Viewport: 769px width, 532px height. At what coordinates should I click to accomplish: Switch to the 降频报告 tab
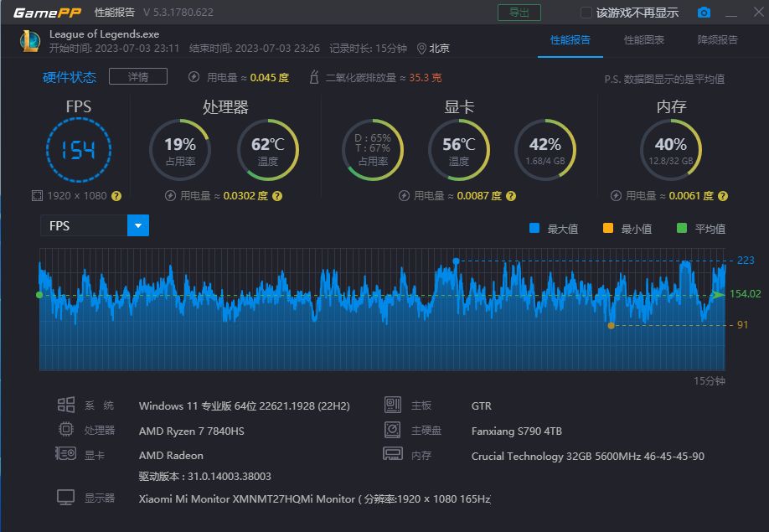coord(717,40)
